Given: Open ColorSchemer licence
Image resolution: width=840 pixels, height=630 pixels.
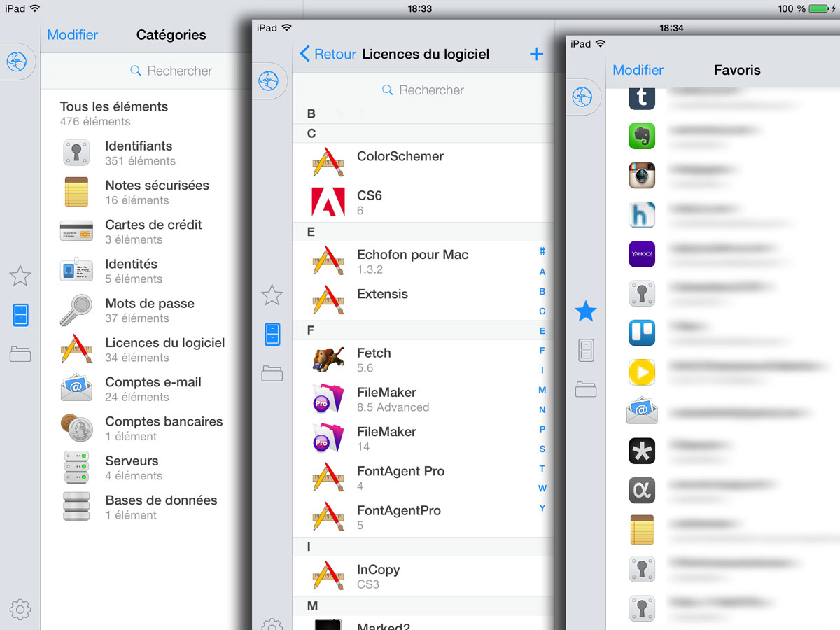Looking at the screenshot, I should coord(423,162).
